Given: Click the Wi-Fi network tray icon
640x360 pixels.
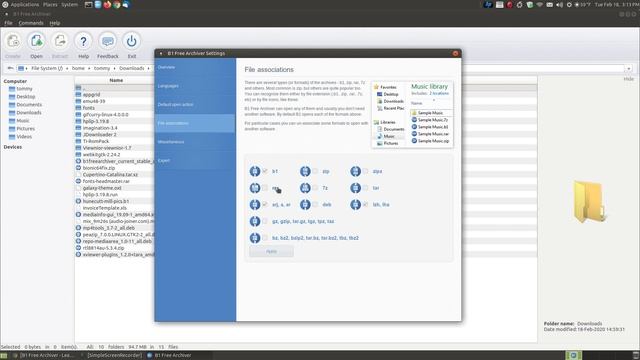Looking at the screenshot, I should [x=540, y=4].
